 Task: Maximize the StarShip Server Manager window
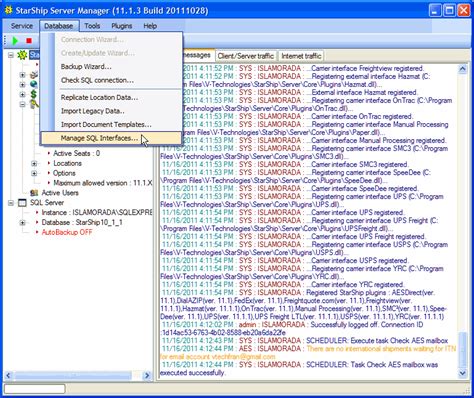[449, 10]
